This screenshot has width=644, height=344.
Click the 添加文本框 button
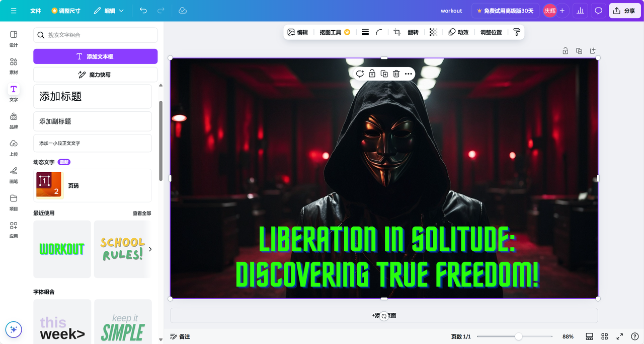click(95, 56)
